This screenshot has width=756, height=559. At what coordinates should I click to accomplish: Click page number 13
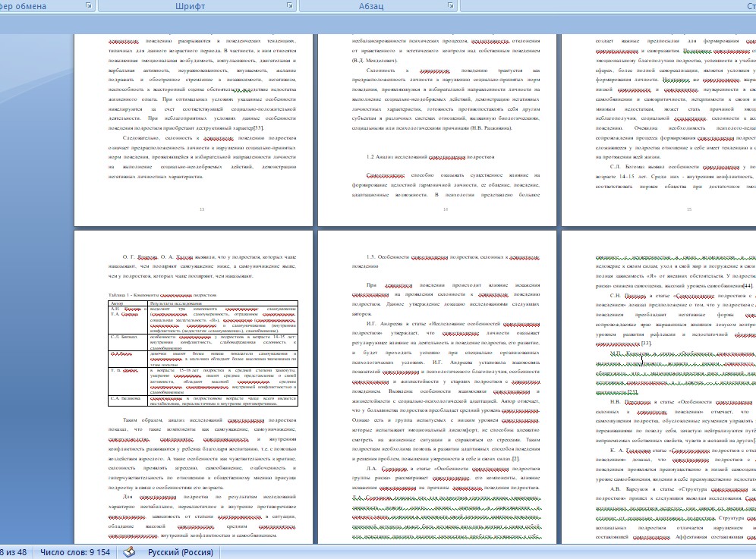202,209
